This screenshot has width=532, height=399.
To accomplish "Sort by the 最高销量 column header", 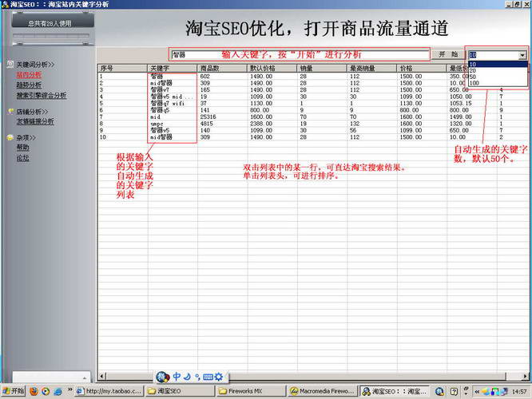I will [372, 68].
